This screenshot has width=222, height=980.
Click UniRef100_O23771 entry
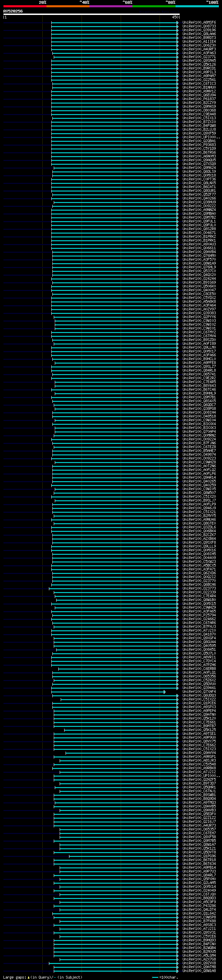(199, 57)
